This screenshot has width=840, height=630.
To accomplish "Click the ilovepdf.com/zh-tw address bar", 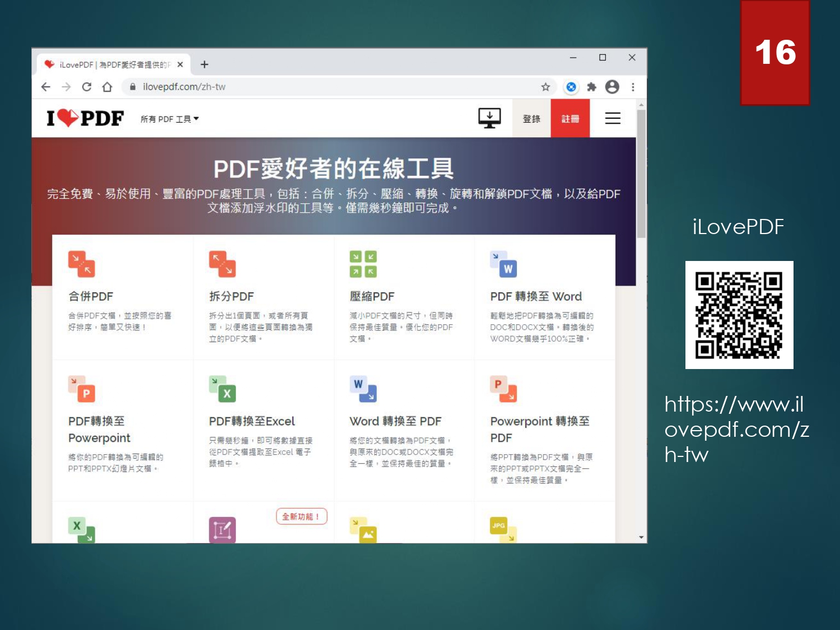I will (339, 87).
